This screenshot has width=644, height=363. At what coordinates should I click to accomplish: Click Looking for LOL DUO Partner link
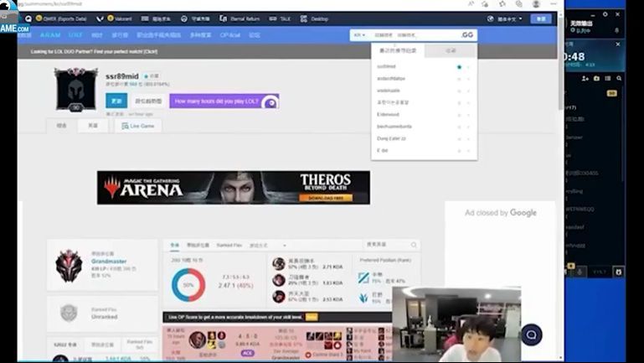point(94,51)
